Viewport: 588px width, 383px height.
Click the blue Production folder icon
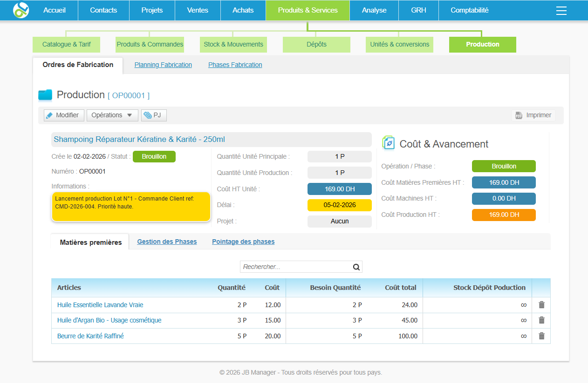pyautogui.click(x=45, y=95)
